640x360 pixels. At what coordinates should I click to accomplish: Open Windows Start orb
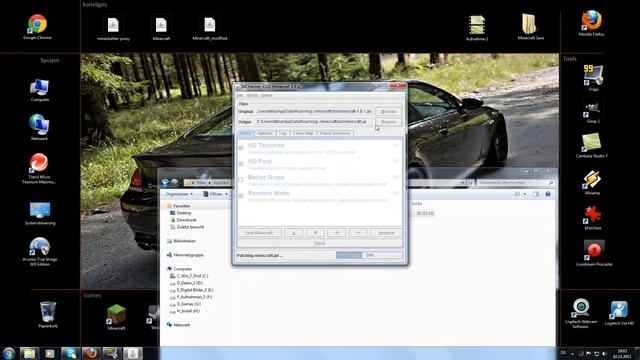pyautogui.click(x=9, y=353)
